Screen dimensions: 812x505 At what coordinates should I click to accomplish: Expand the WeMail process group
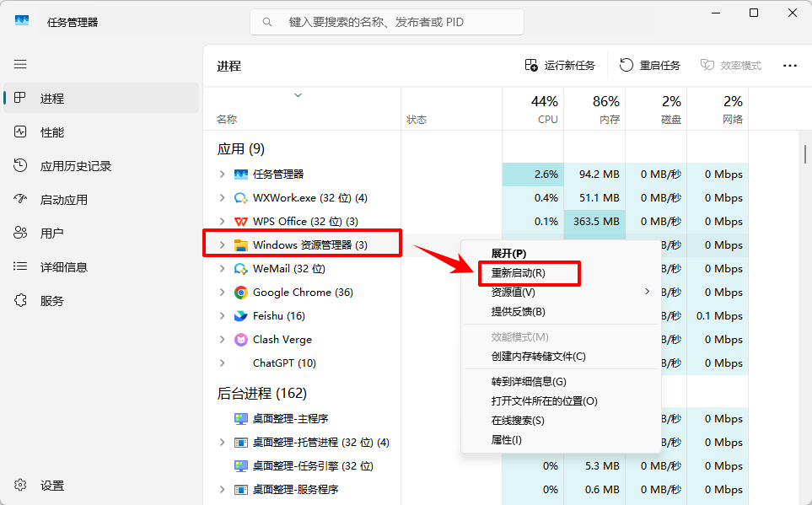(x=222, y=268)
